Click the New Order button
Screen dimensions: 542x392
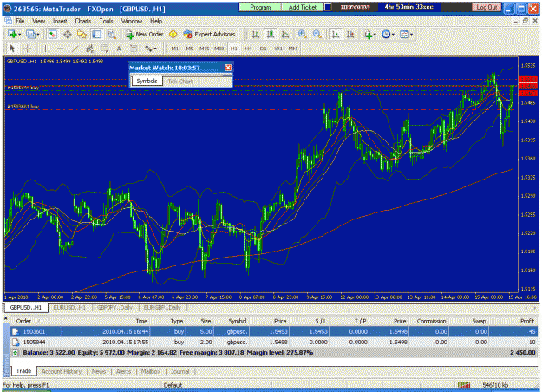145,34
